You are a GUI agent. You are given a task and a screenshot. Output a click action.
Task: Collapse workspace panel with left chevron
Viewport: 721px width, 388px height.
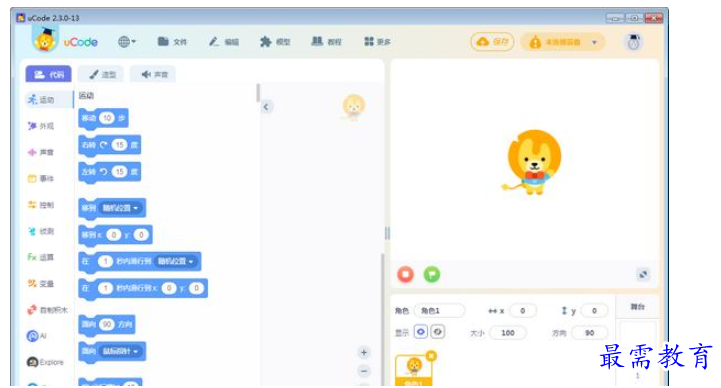(x=266, y=107)
